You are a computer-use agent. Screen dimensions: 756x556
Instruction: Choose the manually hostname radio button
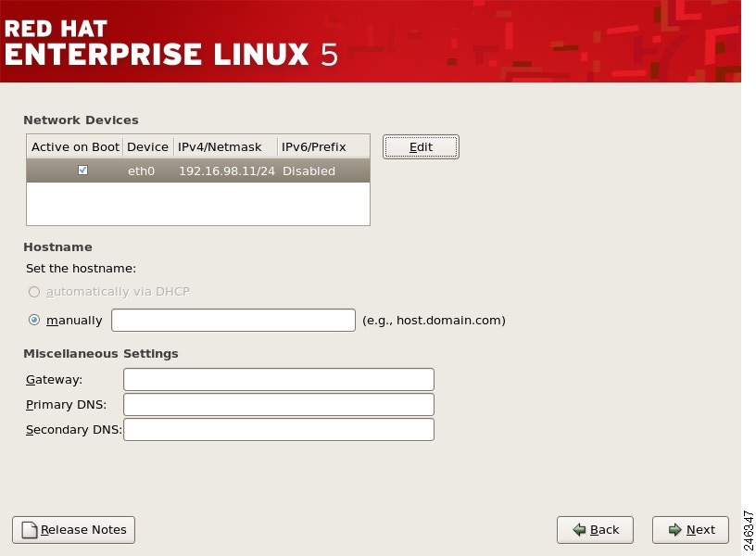(34, 321)
